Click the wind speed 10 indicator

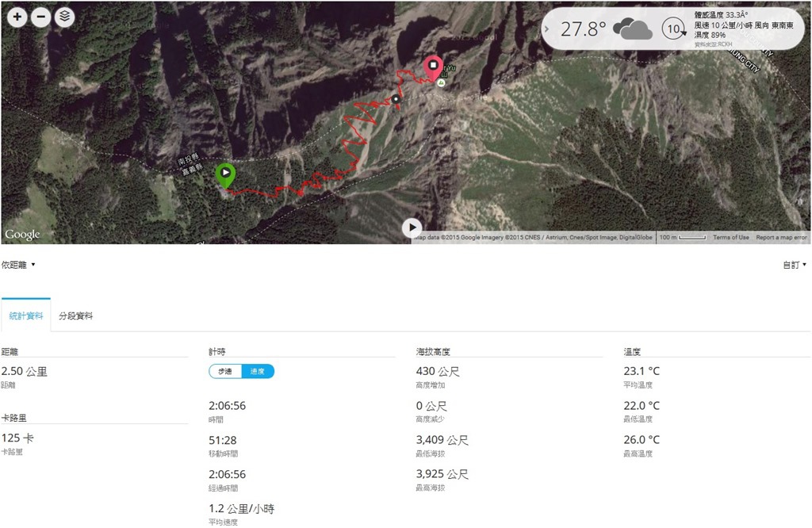pyautogui.click(x=674, y=29)
